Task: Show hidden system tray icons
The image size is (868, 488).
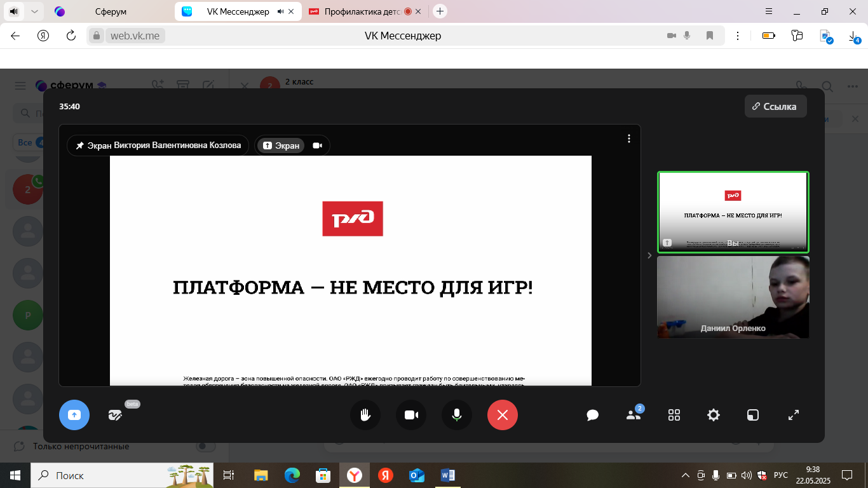Action: pos(686,475)
